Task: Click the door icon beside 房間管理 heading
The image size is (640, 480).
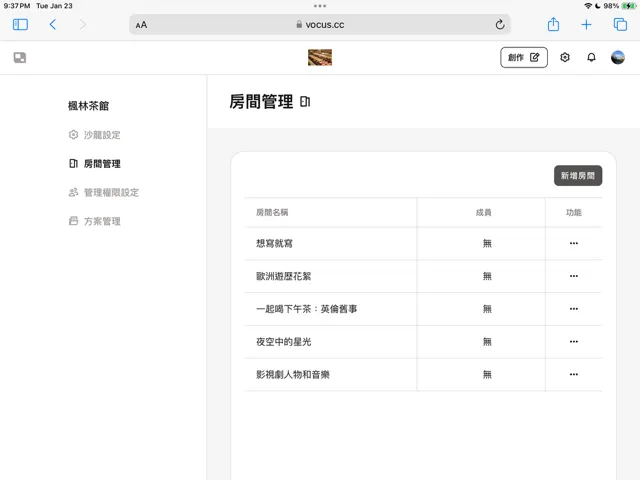Action: [x=305, y=102]
